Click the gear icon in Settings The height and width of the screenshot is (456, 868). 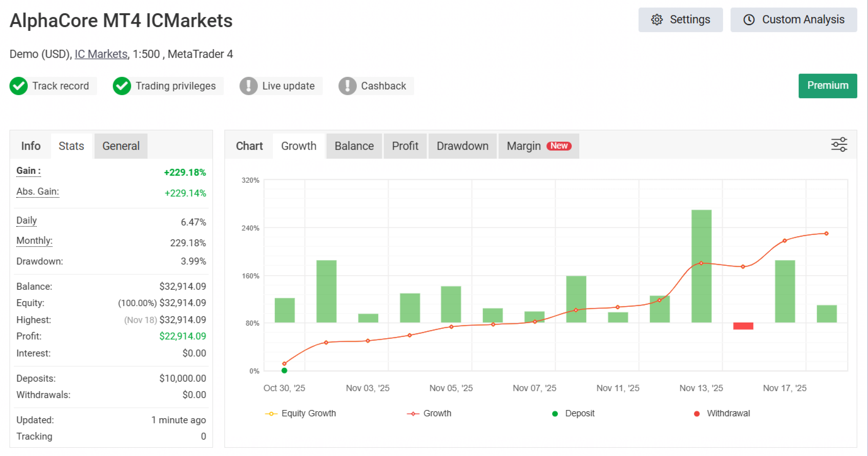pyautogui.click(x=657, y=20)
